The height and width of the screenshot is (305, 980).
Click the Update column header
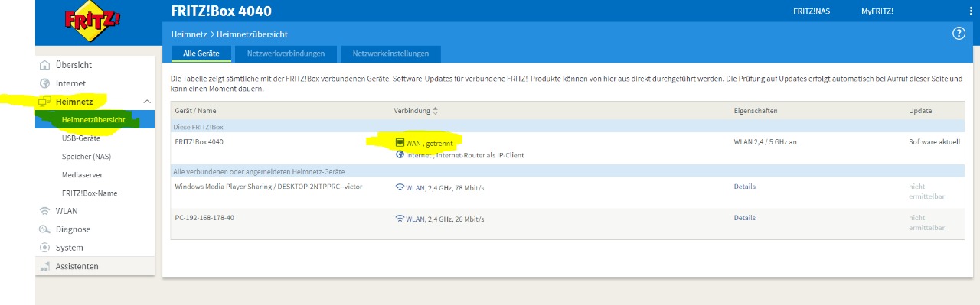920,111
